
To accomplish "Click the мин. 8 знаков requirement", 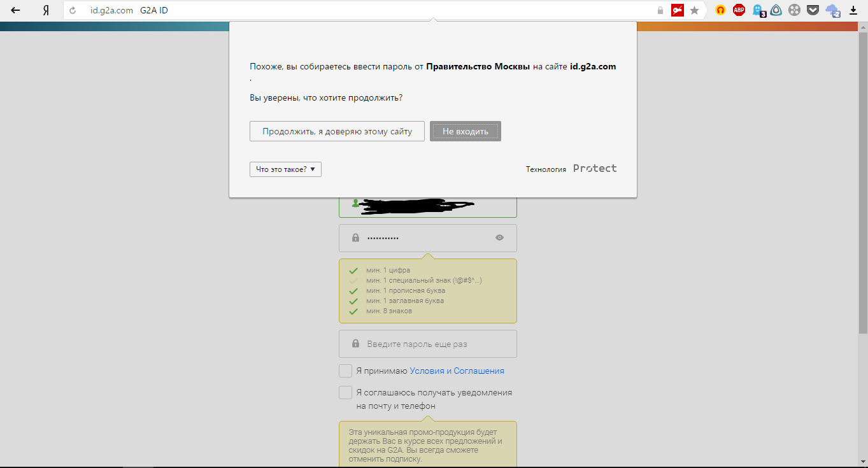I will (x=389, y=311).
